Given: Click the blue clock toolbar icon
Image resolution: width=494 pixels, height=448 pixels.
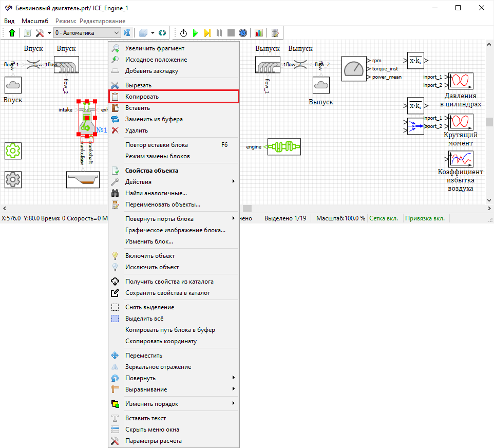Looking at the screenshot, I should tap(243, 33).
